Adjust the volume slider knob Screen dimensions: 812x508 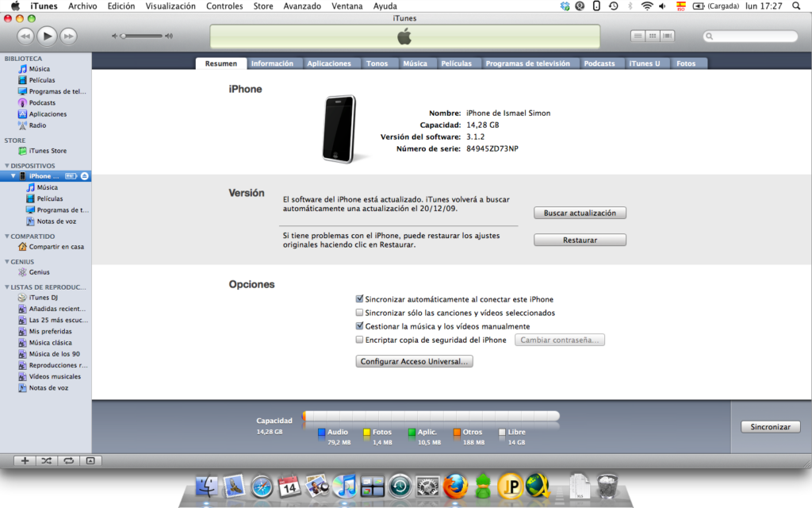coord(123,36)
